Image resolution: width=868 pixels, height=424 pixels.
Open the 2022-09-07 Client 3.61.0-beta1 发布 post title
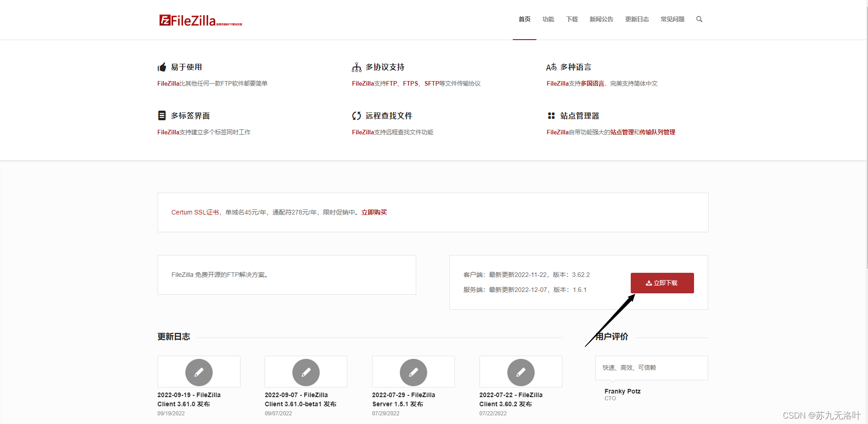(301, 399)
